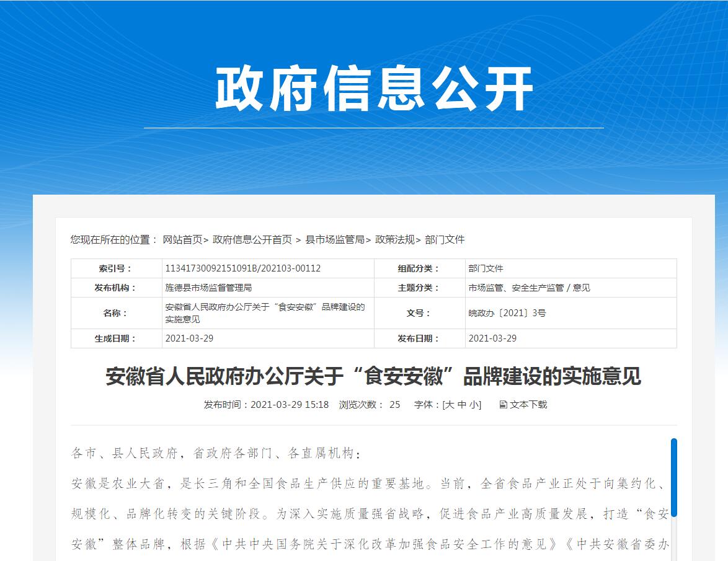This screenshot has width=728, height=561.
Task: Click the article scrollbar thumb
Action: click(x=673, y=477)
